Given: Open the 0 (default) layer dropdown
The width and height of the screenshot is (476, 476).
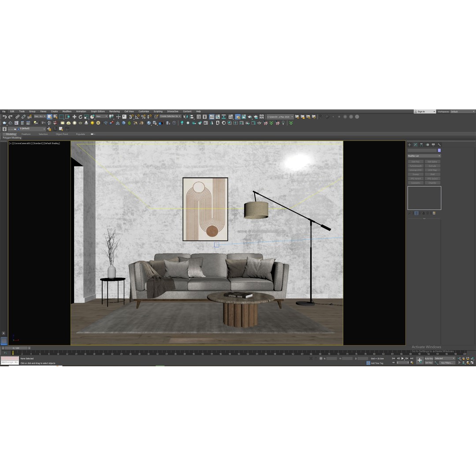Looking at the screenshot, I should coord(27,129).
